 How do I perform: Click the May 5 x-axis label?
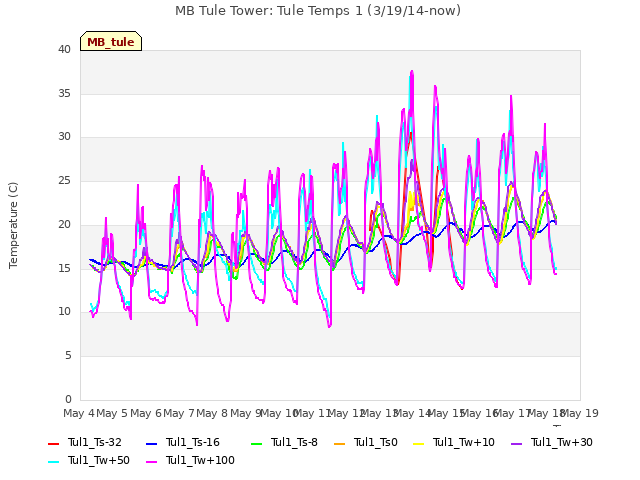point(112,413)
